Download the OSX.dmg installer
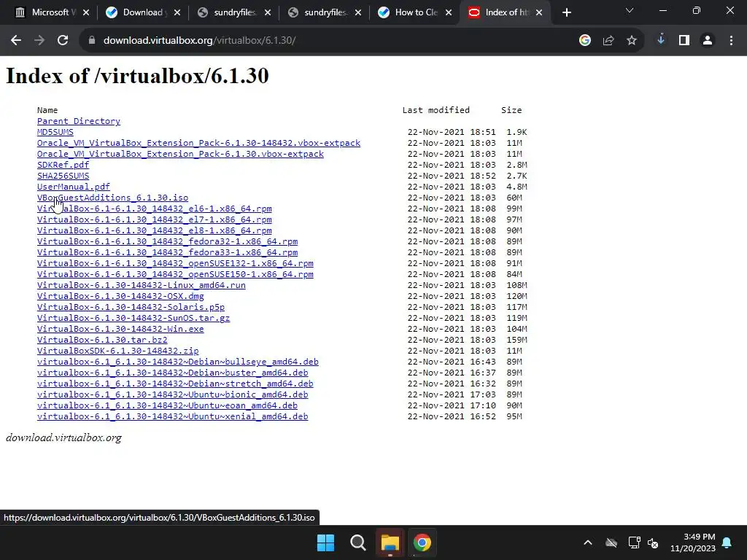Viewport: 747px width, 560px height. pyautogui.click(x=120, y=297)
